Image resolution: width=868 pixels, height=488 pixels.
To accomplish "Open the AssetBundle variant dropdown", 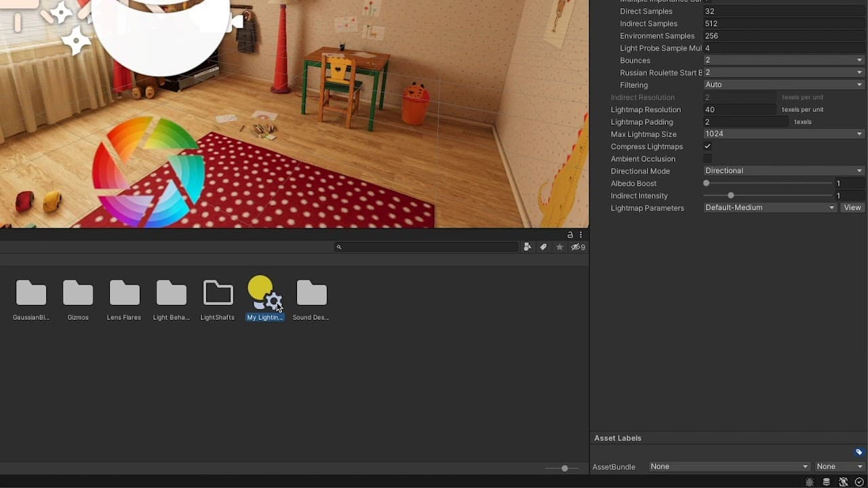I will click(840, 466).
